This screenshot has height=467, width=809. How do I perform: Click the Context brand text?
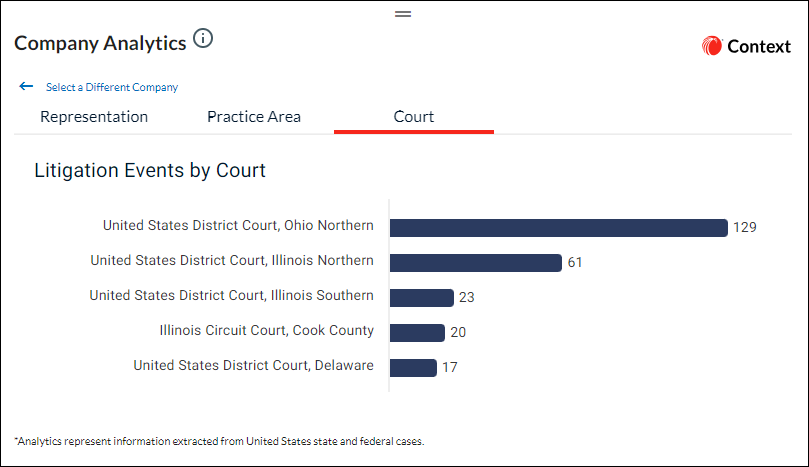tap(759, 46)
